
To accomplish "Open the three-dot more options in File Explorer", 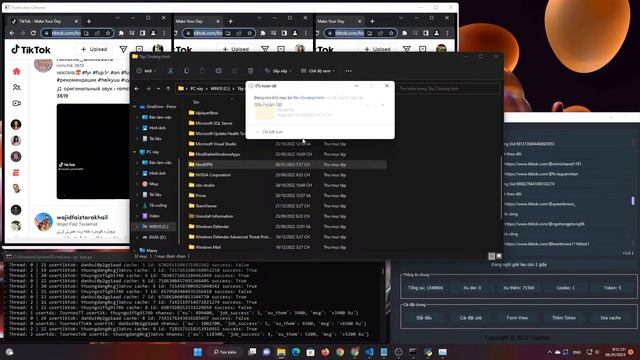I will [348, 71].
